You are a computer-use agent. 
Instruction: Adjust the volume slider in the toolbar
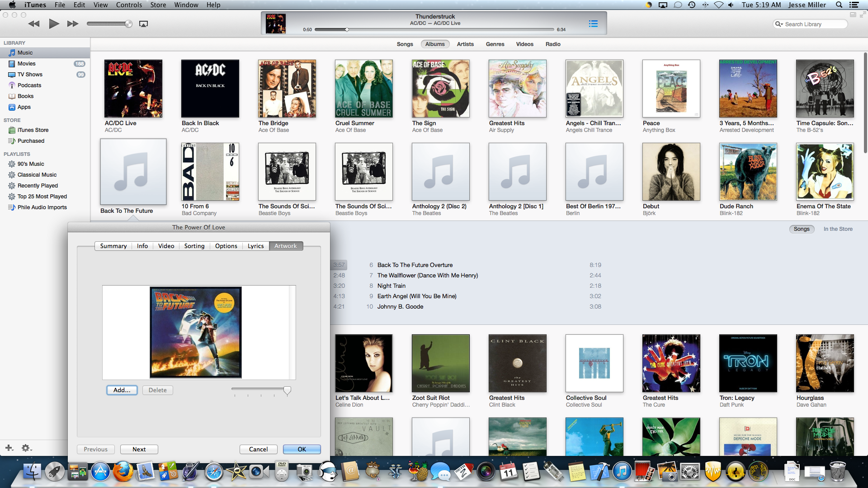coord(109,23)
